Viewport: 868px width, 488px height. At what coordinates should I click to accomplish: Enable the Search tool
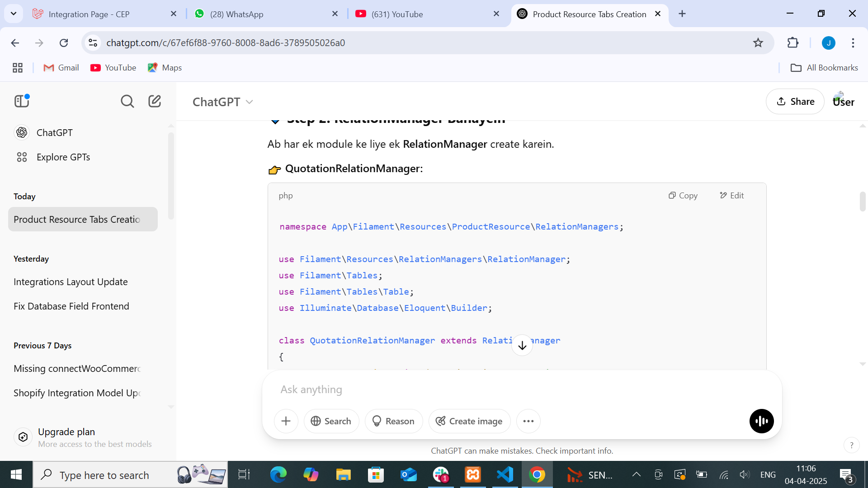click(x=331, y=421)
